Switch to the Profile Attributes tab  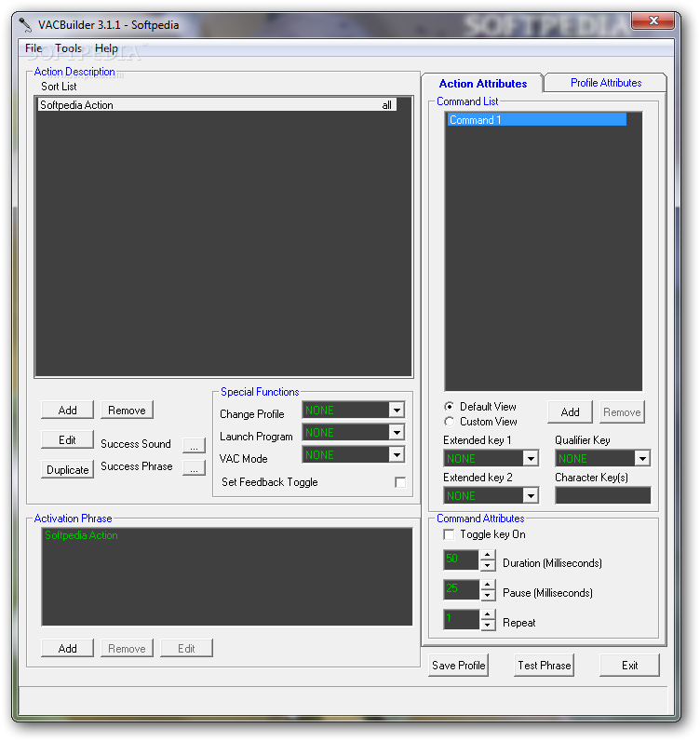pyautogui.click(x=606, y=83)
